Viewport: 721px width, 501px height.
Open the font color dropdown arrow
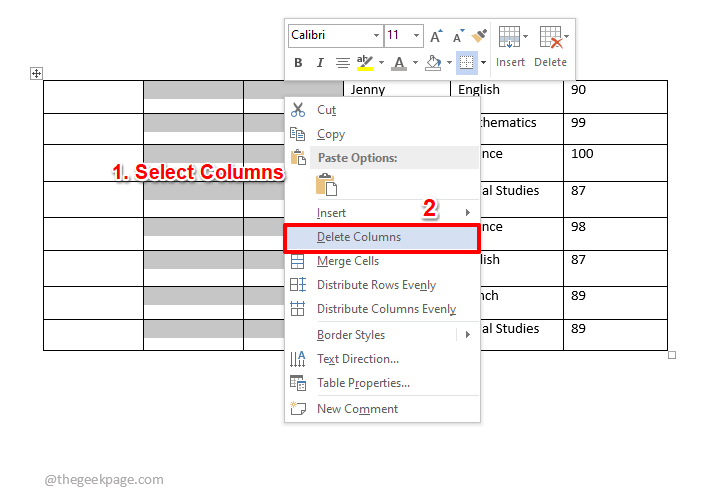tap(415, 63)
